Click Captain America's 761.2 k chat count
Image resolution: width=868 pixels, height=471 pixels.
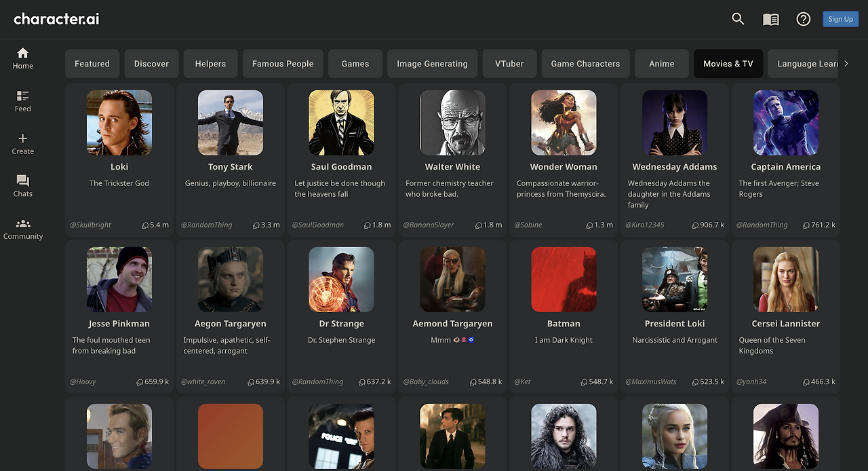[819, 225]
